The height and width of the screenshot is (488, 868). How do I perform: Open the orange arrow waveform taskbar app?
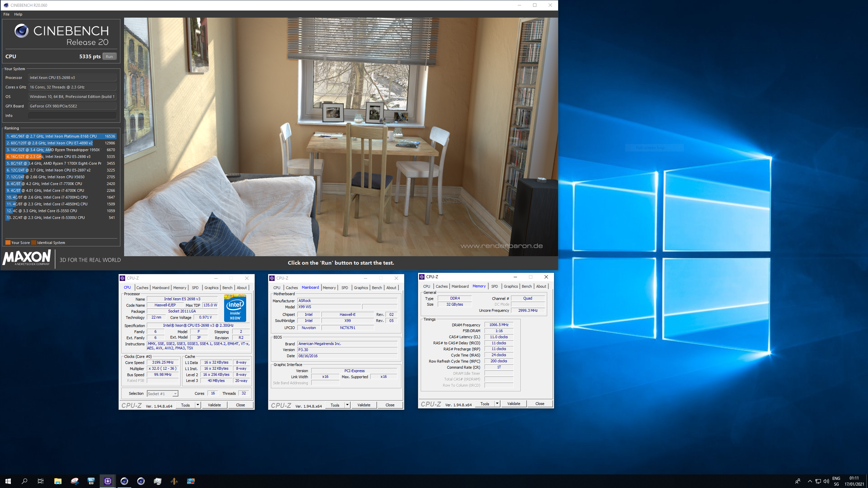[x=174, y=481]
